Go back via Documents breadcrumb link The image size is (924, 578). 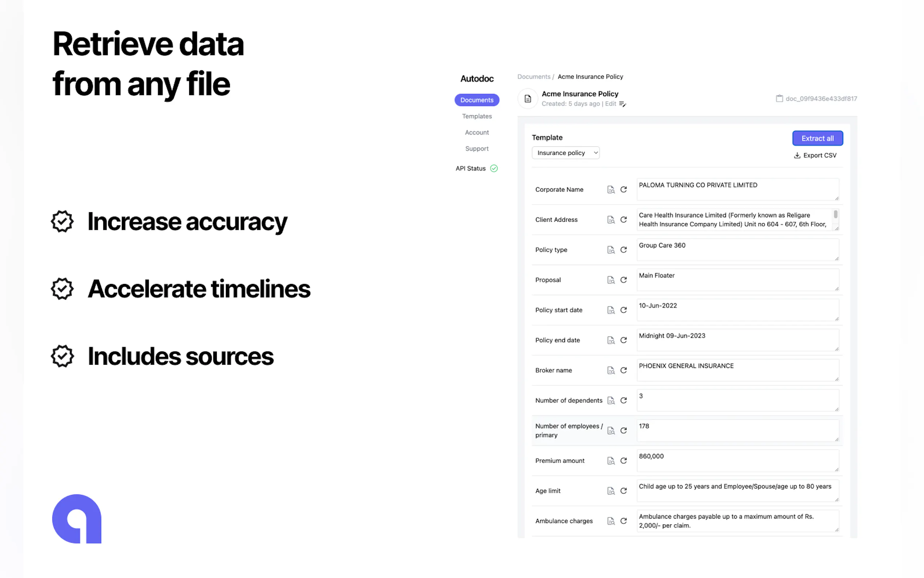point(533,77)
